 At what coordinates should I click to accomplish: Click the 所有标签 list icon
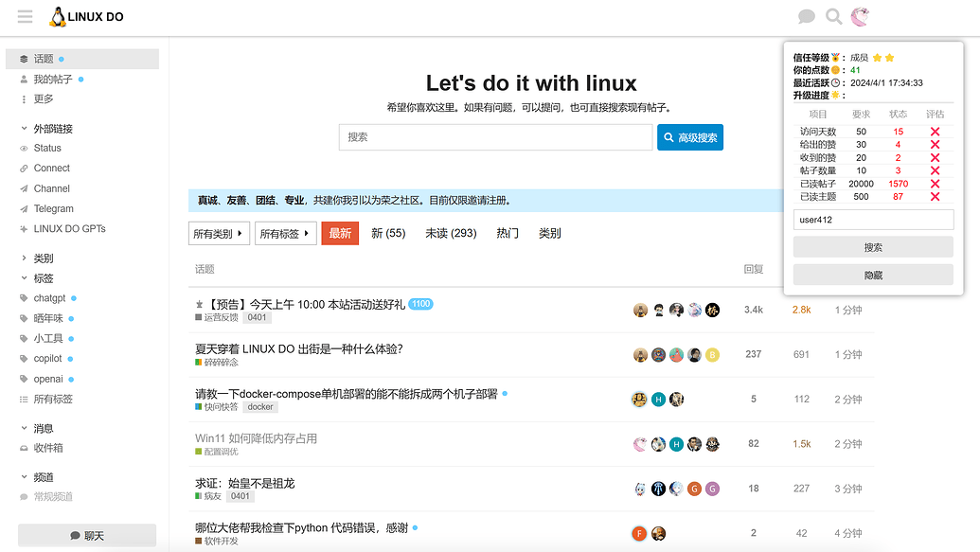pos(24,399)
